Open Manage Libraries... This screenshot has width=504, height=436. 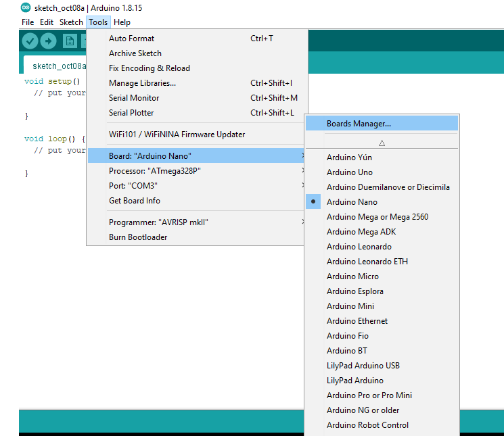[196, 83]
